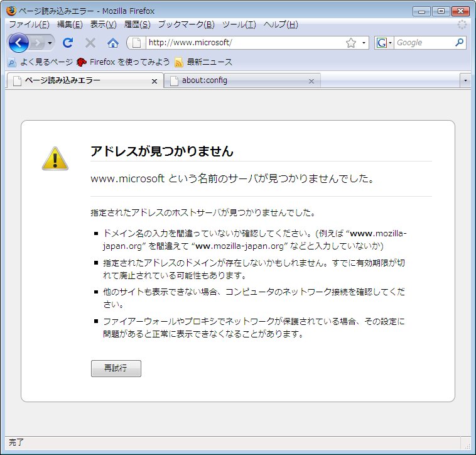Screen dimensions: 476x455
Task: Maximize the Firefox window
Action: pos(441,11)
